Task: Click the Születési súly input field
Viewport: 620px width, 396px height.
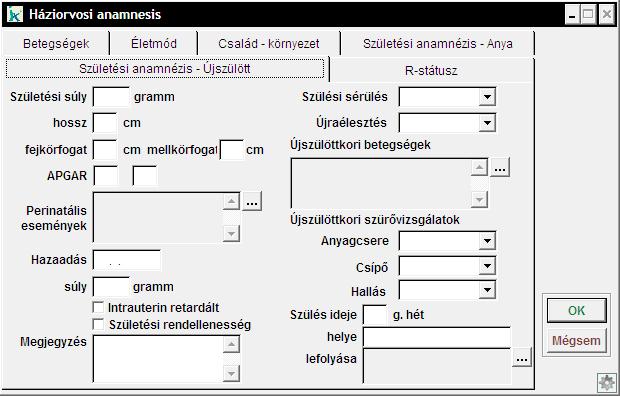Action: [111, 97]
